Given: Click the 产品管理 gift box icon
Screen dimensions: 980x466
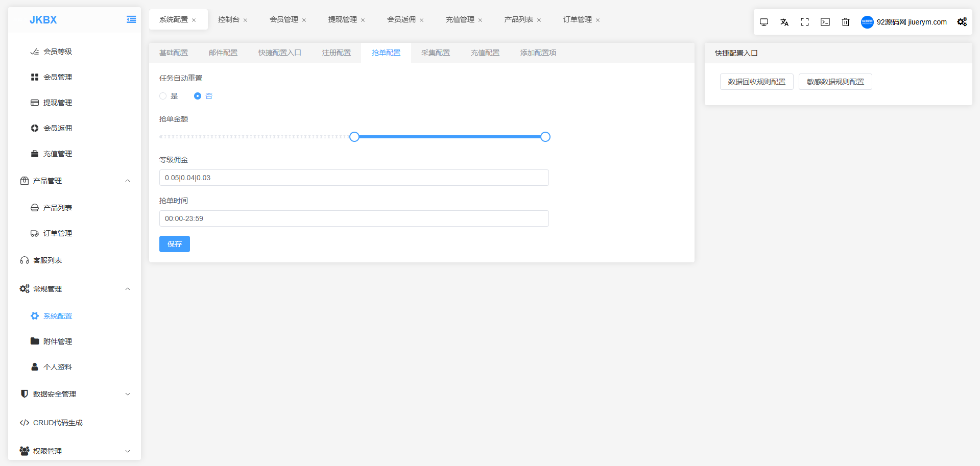Looking at the screenshot, I should [x=25, y=181].
